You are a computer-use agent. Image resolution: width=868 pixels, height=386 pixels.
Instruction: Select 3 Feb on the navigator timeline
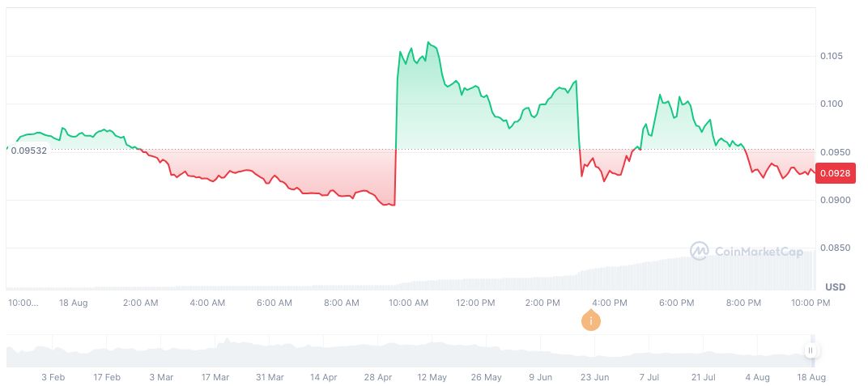pyautogui.click(x=53, y=377)
